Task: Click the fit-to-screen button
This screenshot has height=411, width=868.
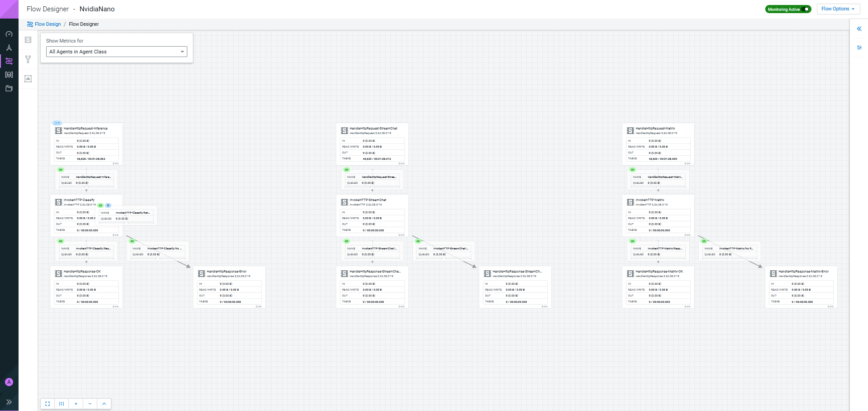Action: [x=48, y=404]
